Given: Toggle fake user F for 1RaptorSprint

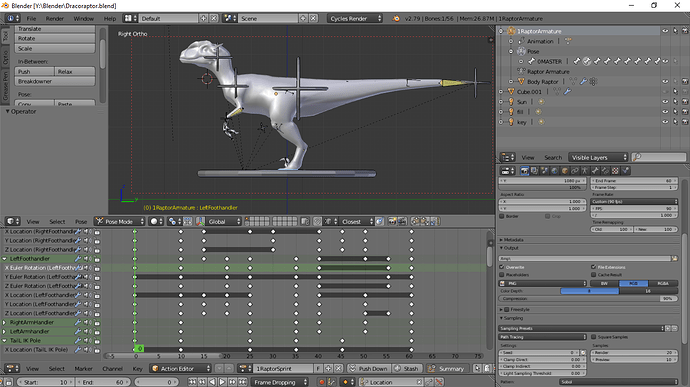Looking at the screenshot, I should (318, 369).
